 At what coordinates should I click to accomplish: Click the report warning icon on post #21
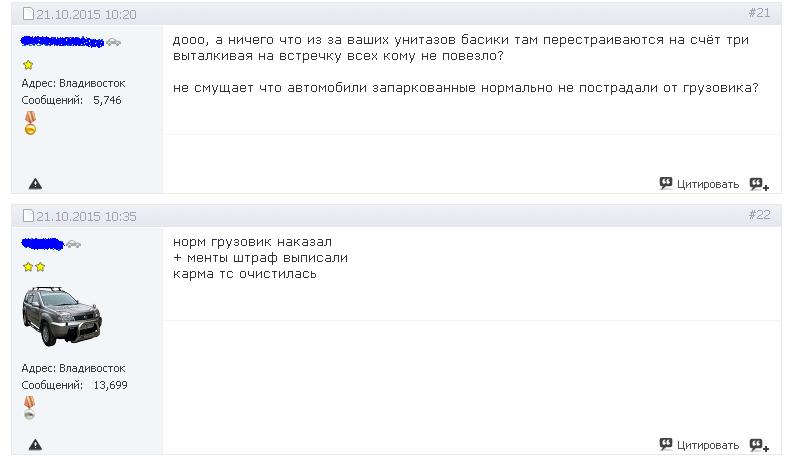click(x=35, y=183)
